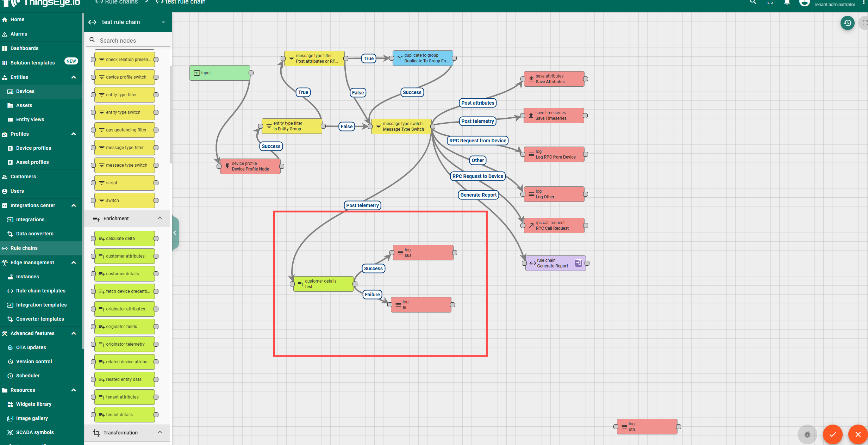
Task: Click the Input node on the canvas
Action: (220, 73)
